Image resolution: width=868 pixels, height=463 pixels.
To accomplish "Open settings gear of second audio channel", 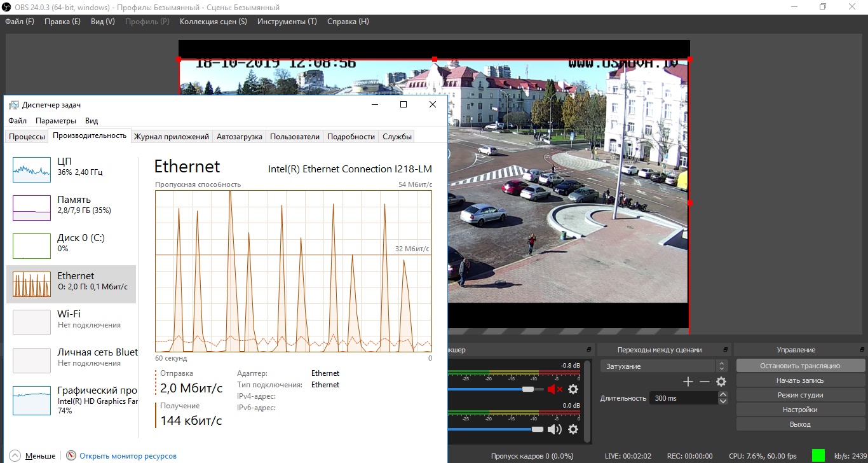I will (573, 429).
